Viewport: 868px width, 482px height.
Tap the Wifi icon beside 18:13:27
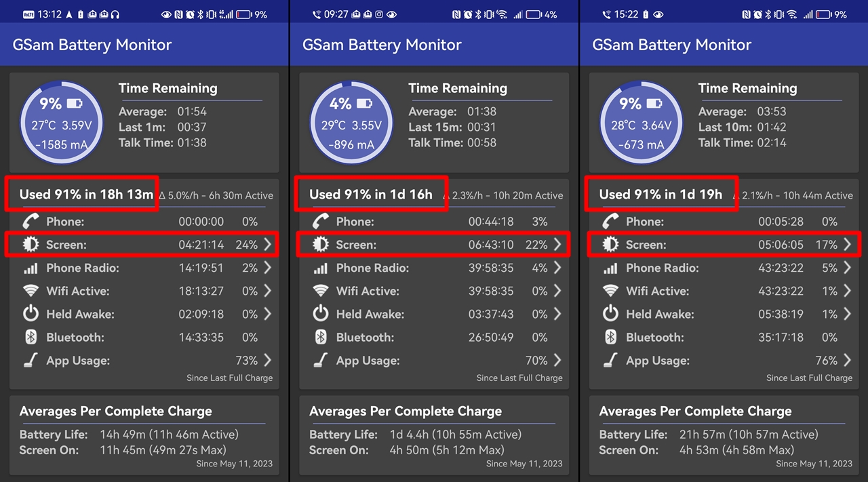tap(31, 291)
